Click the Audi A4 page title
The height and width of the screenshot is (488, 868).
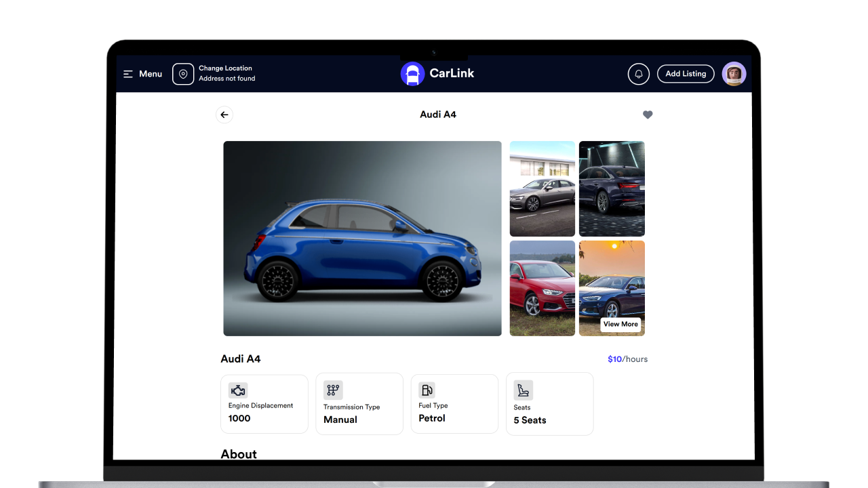point(438,115)
